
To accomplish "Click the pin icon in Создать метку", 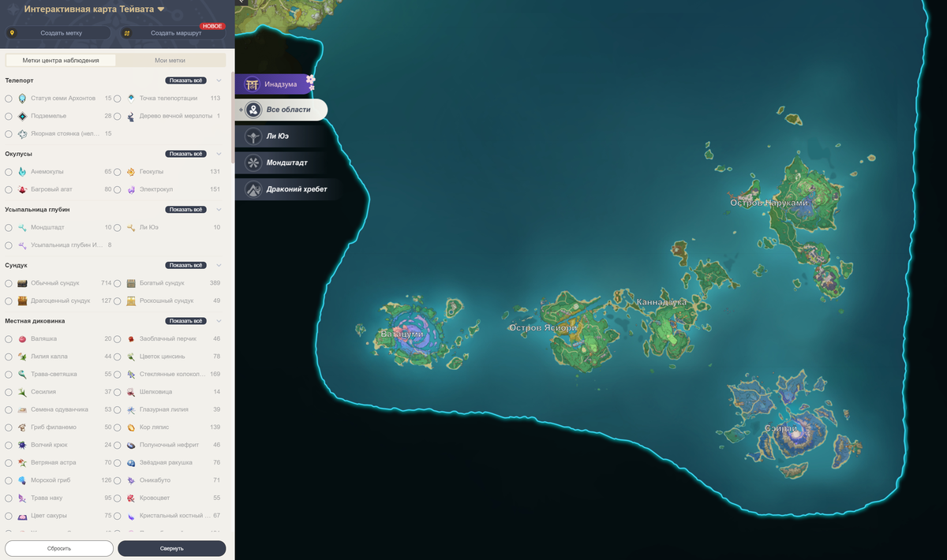I will coord(11,33).
